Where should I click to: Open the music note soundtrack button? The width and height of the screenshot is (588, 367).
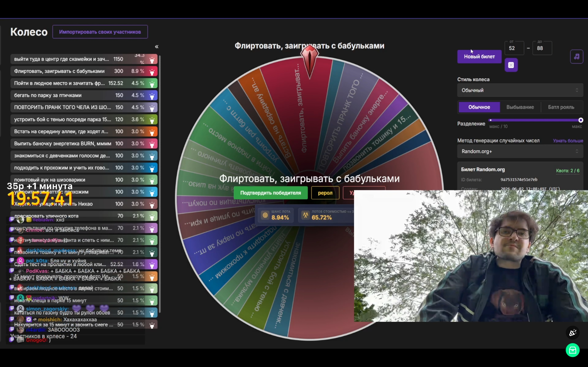point(577,57)
